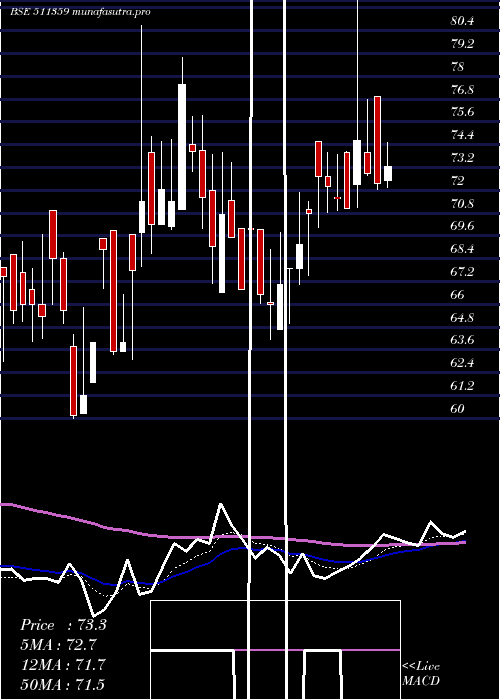Click the 69.6 price axis label
Viewport: 500px width, 700px height.
coord(462,226)
